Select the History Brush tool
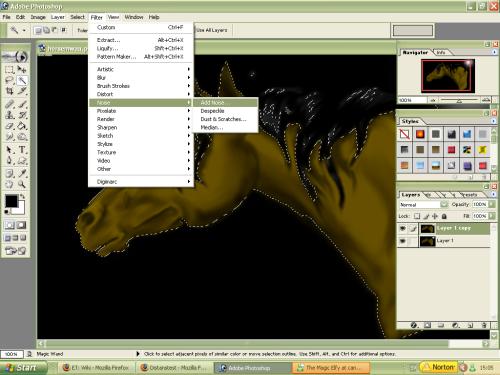Screen dimensions: 500x375 (22, 115)
